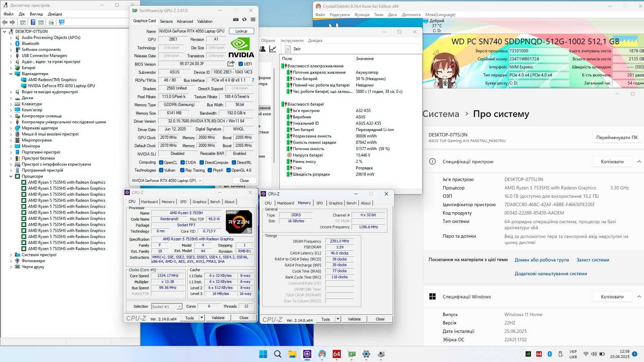The width and height of the screenshot is (644, 362).
Task: Click the graph chart icon in the battery window toolbar
Action: [273, 49]
